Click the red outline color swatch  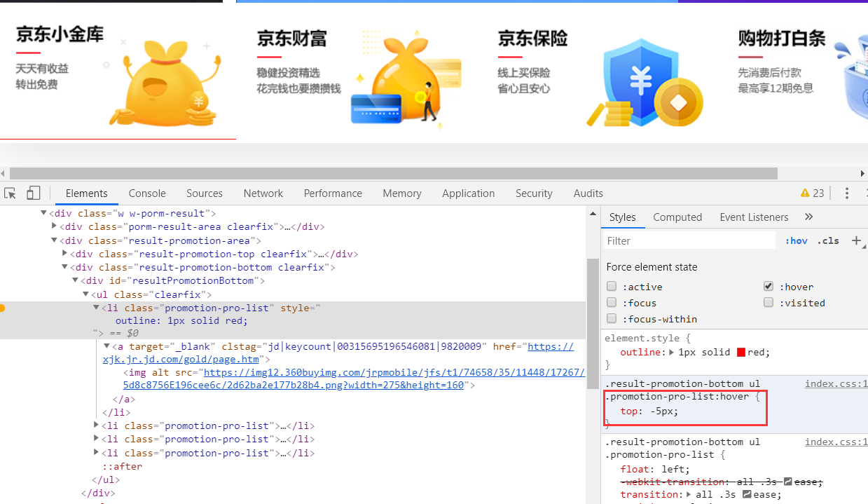tap(740, 352)
